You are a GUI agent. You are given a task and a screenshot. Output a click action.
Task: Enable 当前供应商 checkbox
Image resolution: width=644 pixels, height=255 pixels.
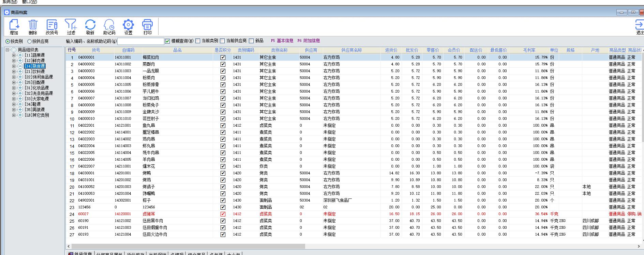pos(222,41)
